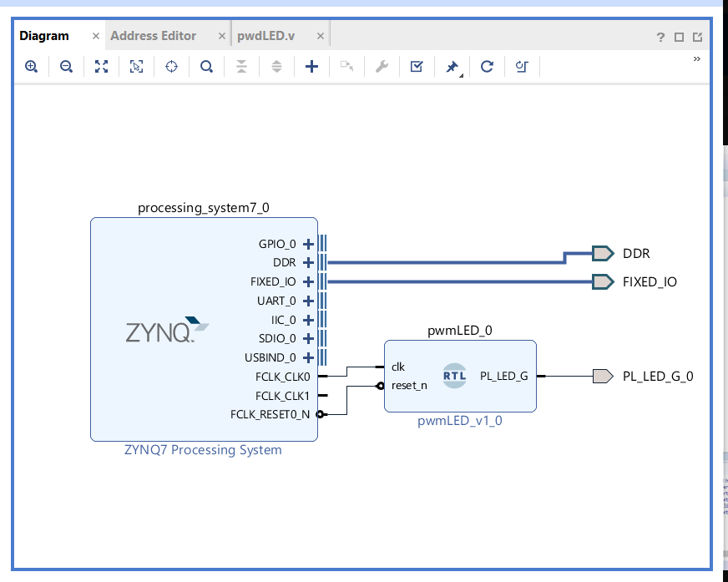Viewport: 728px width, 582px height.
Task: Click the Make External icon
Action: coord(346,66)
